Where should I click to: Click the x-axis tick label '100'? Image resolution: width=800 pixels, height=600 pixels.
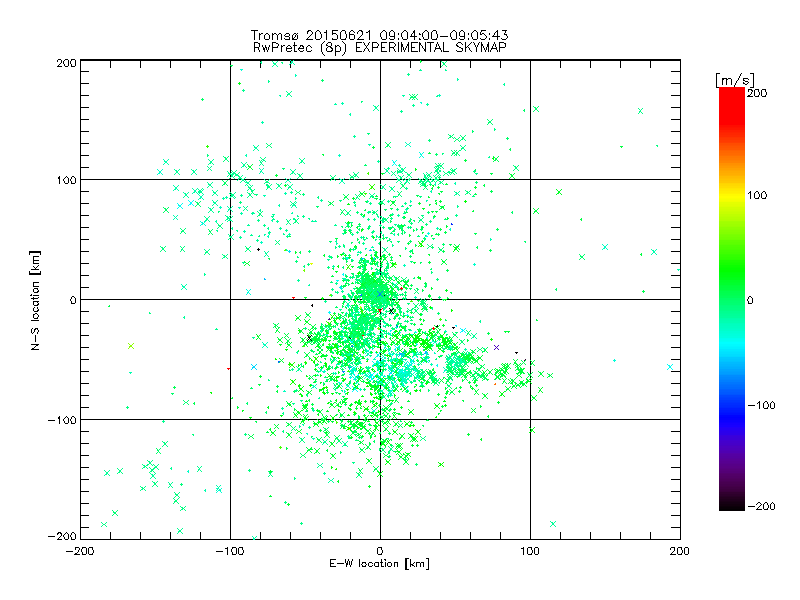[x=530, y=551]
